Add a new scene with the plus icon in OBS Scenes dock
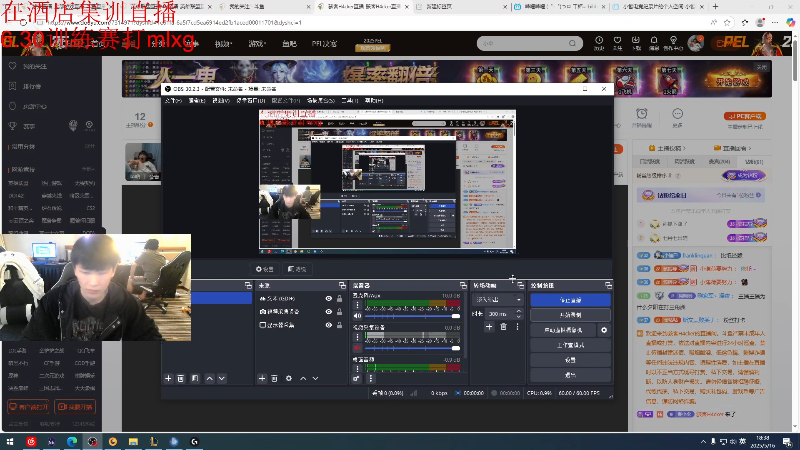Screen dimensions: 800x450 click(x=168, y=379)
